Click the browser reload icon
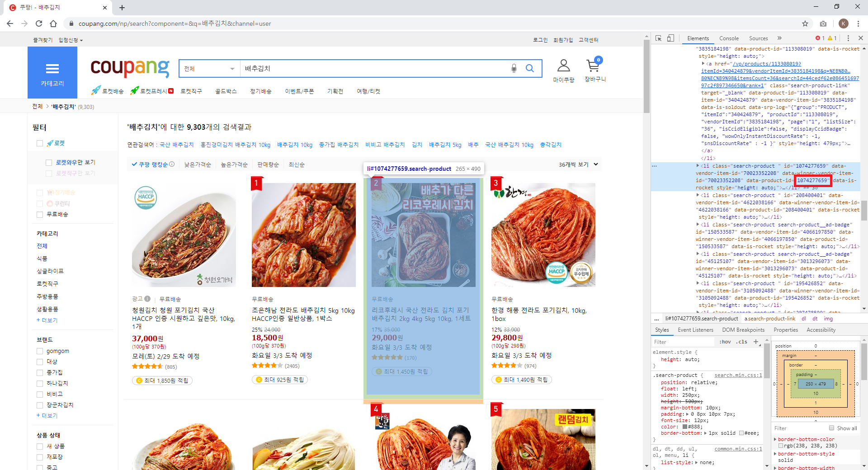 coord(39,23)
